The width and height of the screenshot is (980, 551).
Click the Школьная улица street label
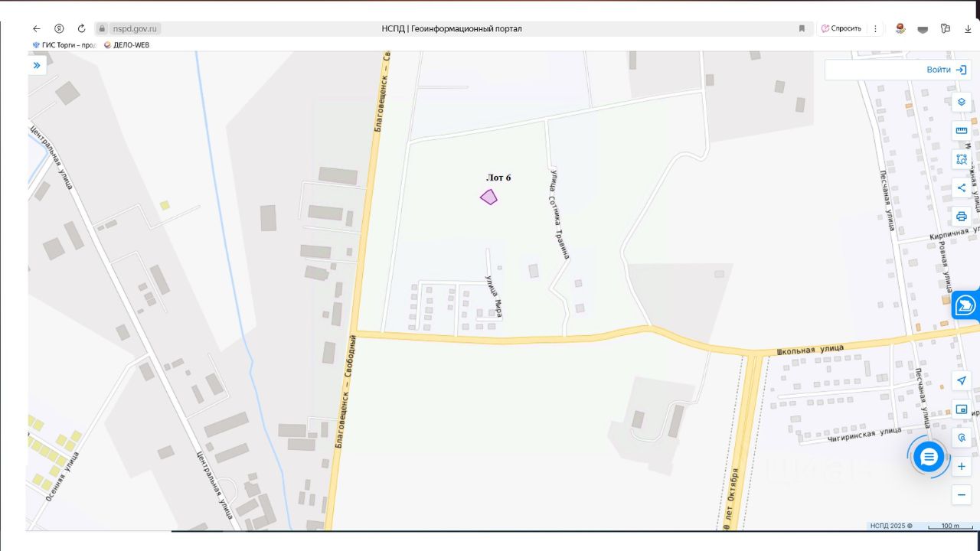(x=810, y=349)
